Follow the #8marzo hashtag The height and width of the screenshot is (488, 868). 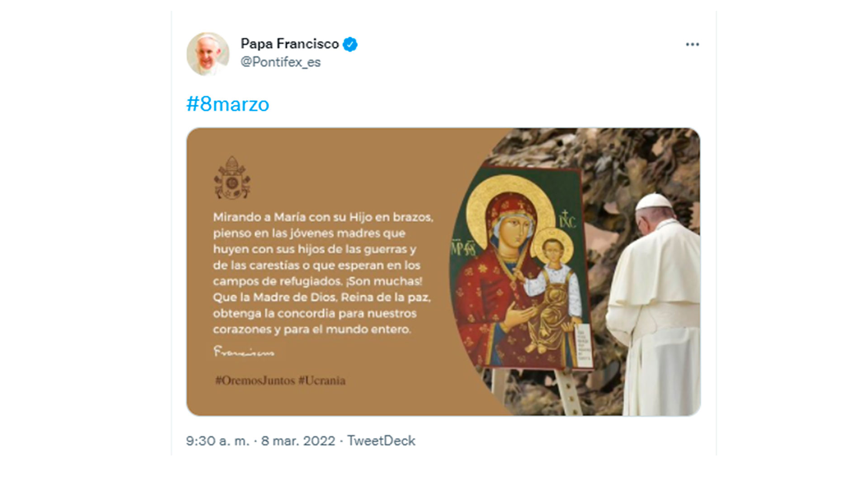[x=227, y=104]
